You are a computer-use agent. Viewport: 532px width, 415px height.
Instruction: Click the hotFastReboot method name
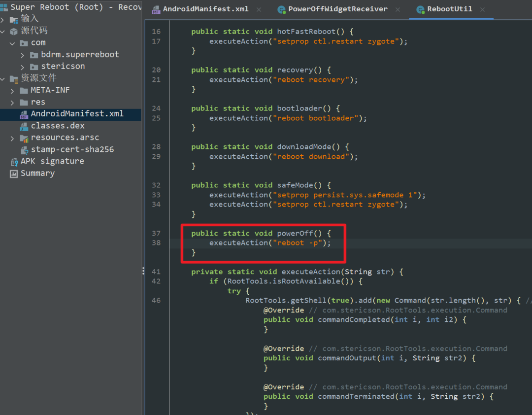click(x=306, y=32)
